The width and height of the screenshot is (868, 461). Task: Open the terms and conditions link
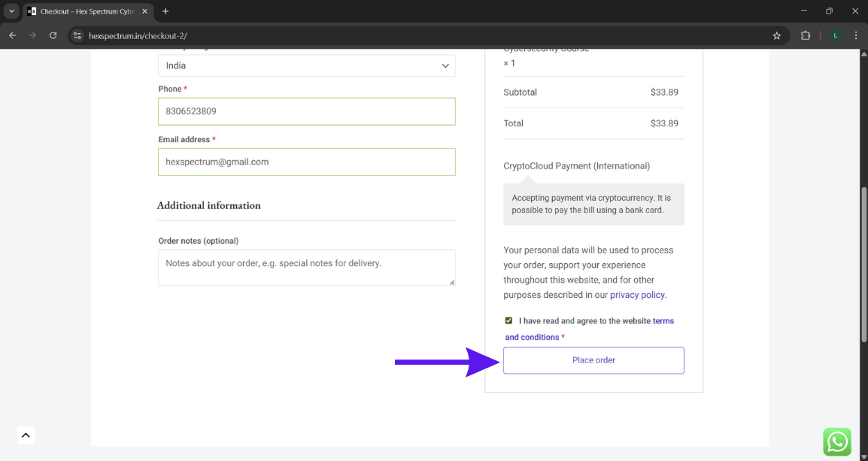click(663, 321)
